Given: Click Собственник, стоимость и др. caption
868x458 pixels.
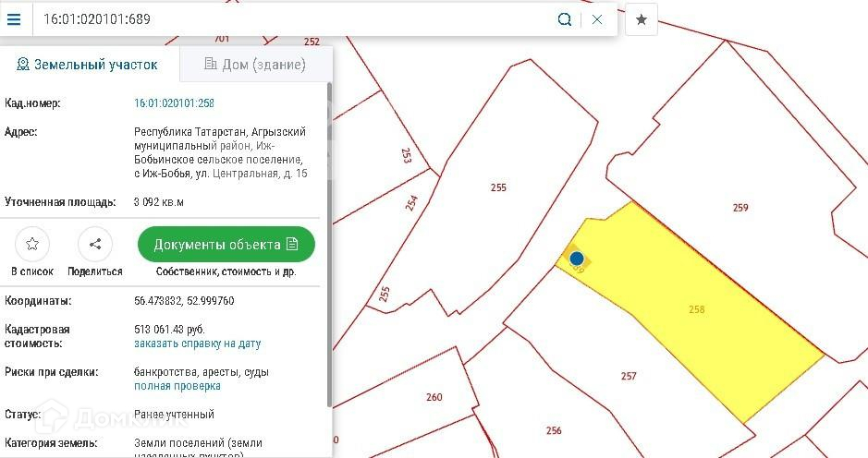Looking at the screenshot, I should click(226, 271).
